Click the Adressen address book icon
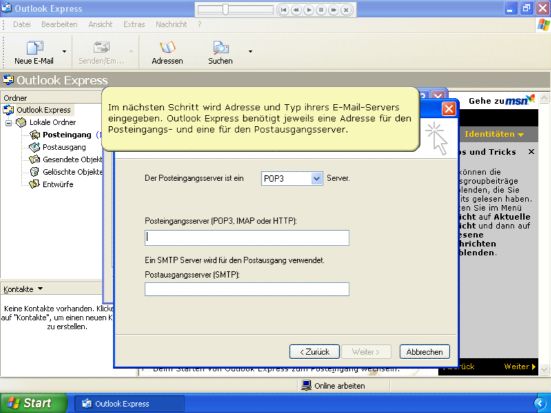The width and height of the screenshot is (551, 413). click(167, 52)
